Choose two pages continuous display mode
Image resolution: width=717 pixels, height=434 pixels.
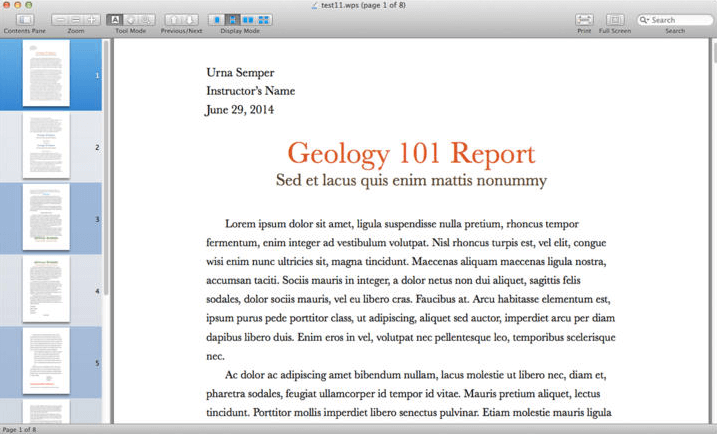click(x=264, y=20)
